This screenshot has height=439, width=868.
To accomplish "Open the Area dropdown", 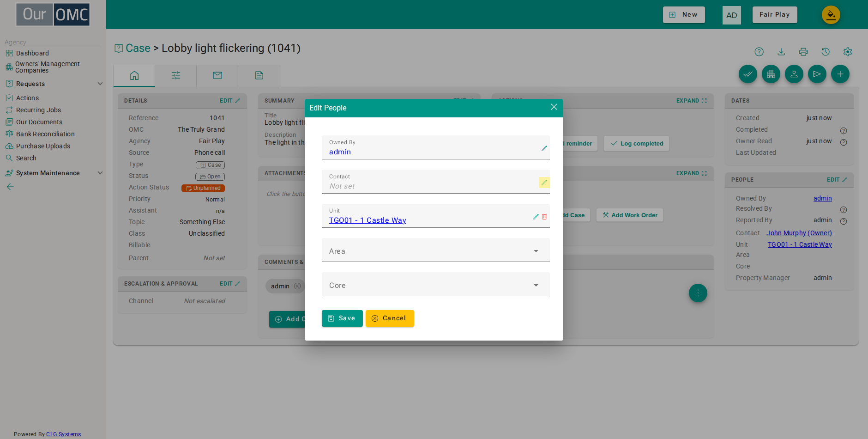I will (436, 250).
